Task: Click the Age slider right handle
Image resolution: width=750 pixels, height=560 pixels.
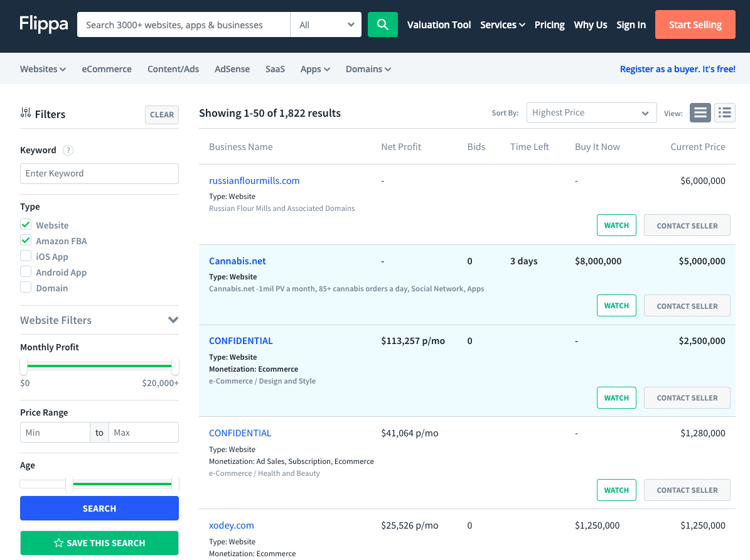Action: 176,484
